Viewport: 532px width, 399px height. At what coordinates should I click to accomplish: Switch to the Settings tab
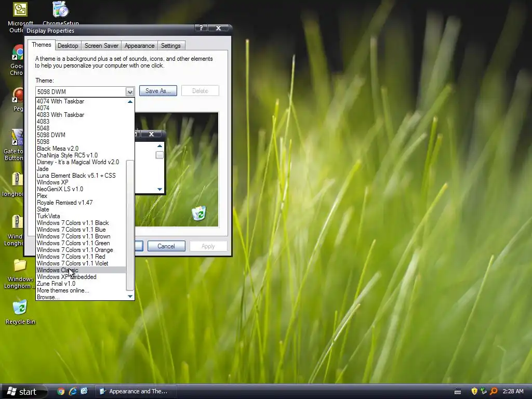click(x=170, y=46)
